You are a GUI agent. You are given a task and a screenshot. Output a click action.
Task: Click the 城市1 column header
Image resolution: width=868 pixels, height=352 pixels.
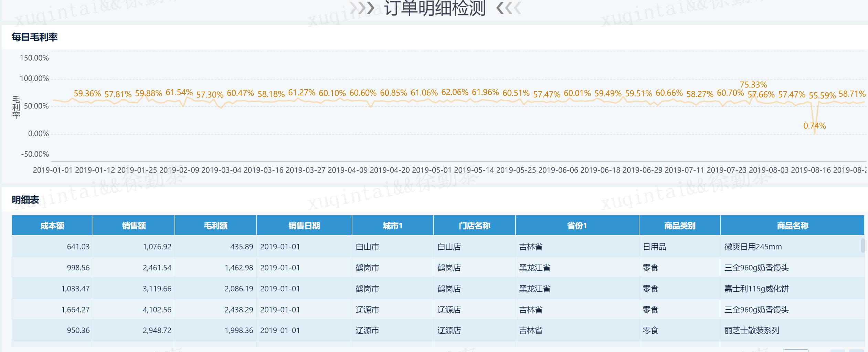(393, 226)
